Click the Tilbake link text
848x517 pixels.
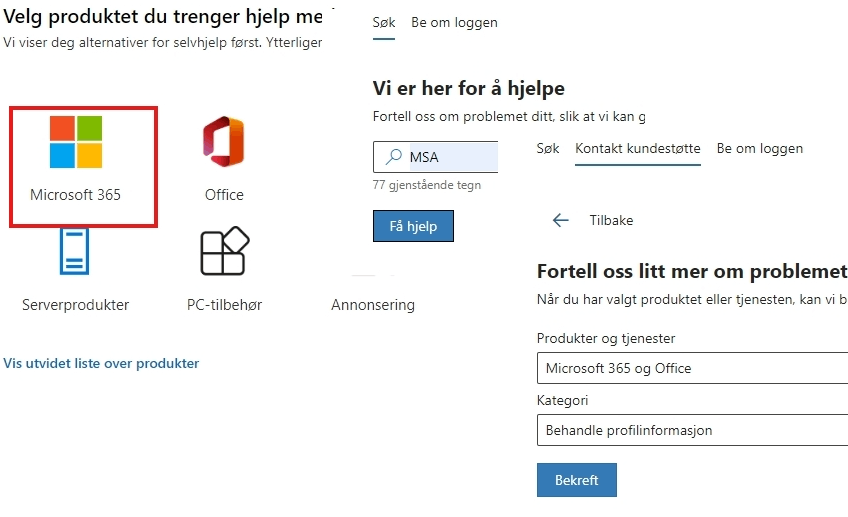[x=611, y=221]
